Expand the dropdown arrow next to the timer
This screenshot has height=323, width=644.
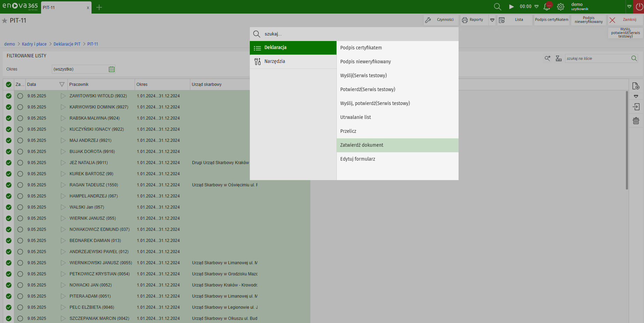pyautogui.click(x=536, y=7)
